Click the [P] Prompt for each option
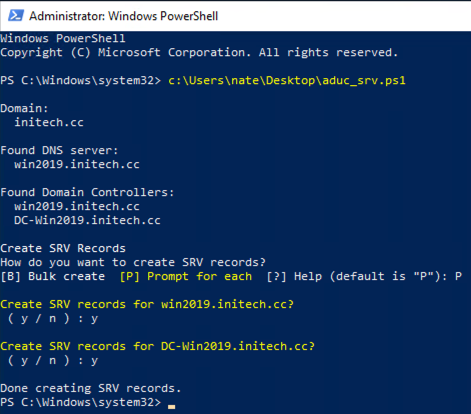The width and height of the screenshot is (471, 414). (186, 276)
